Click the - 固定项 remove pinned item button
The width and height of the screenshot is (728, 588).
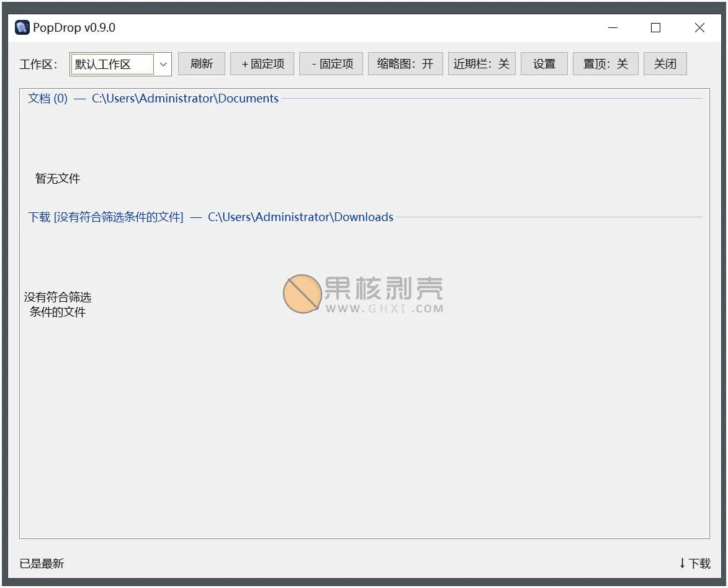coord(331,63)
